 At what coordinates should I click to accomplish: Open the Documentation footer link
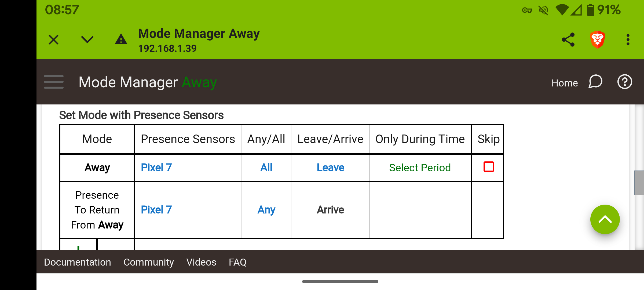77,262
